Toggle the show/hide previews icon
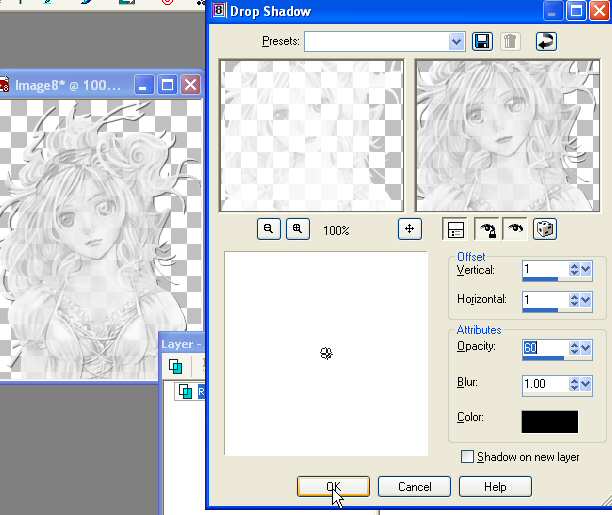Image resolution: width=612 pixels, height=515 pixels. pyautogui.click(x=455, y=229)
